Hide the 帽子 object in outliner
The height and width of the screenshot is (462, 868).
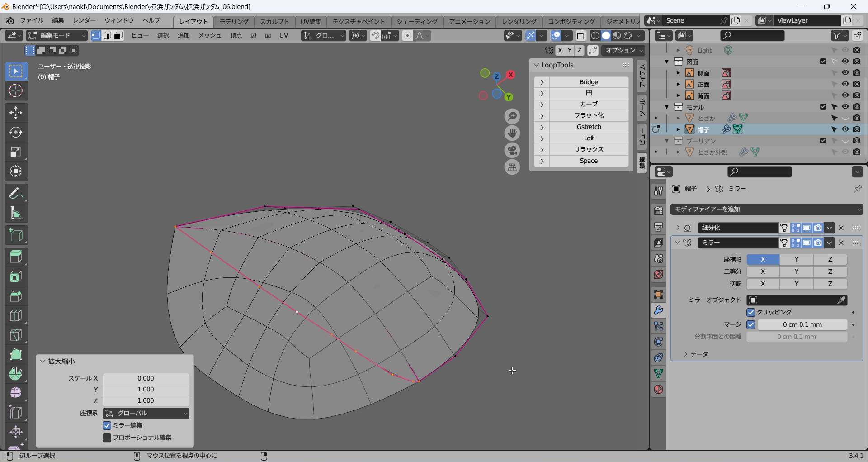(x=845, y=129)
